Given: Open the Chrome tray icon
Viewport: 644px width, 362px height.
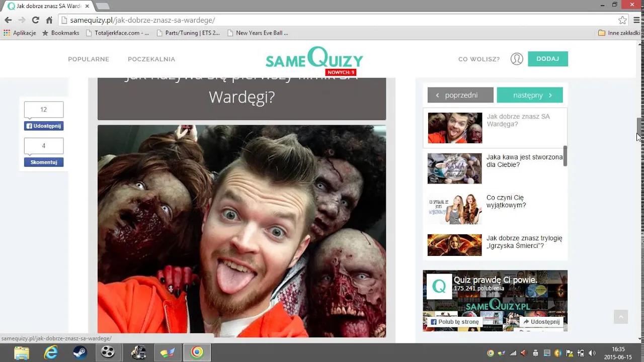Looking at the screenshot, I should tap(491, 353).
